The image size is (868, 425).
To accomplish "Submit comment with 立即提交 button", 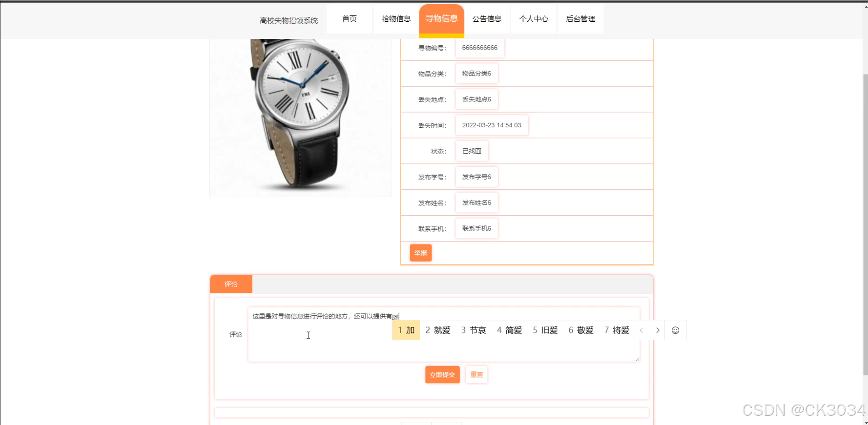I will (x=443, y=375).
